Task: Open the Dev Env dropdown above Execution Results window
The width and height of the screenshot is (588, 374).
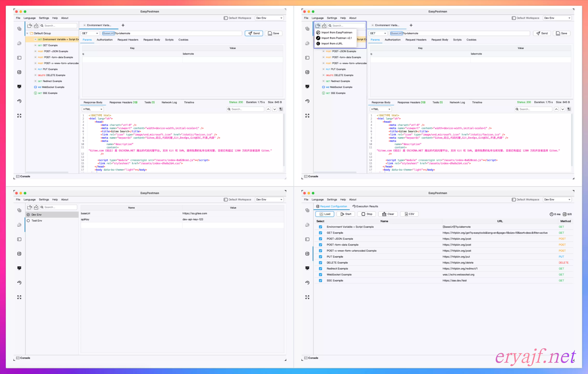Action: click(x=557, y=199)
